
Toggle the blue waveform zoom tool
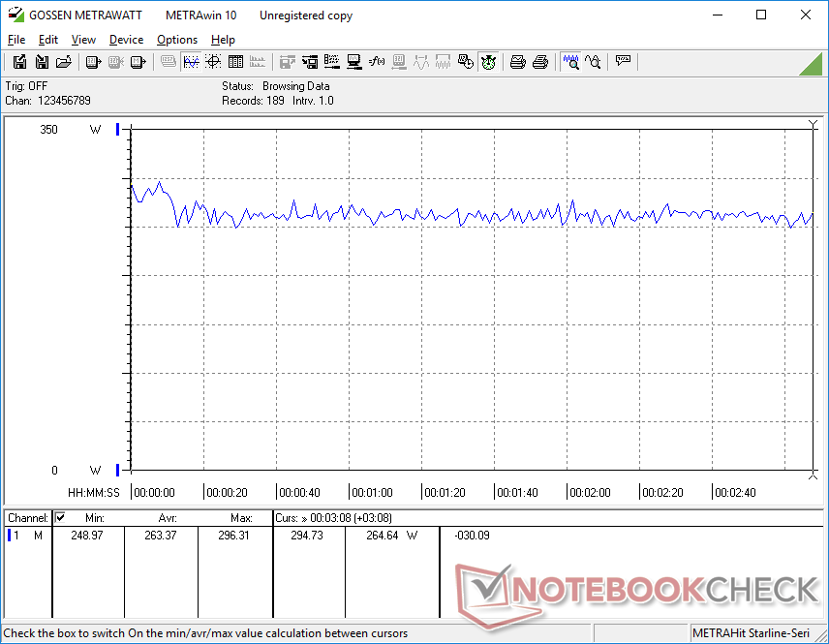(571, 62)
